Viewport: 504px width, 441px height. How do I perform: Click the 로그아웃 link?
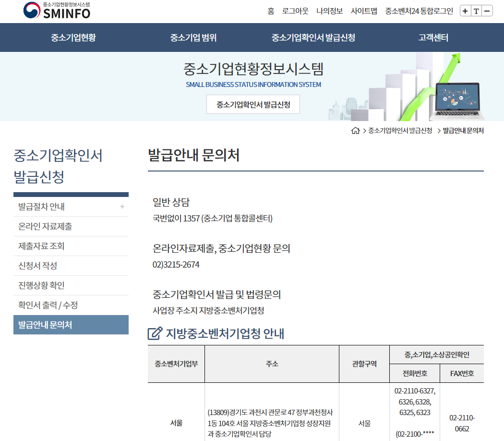295,11
